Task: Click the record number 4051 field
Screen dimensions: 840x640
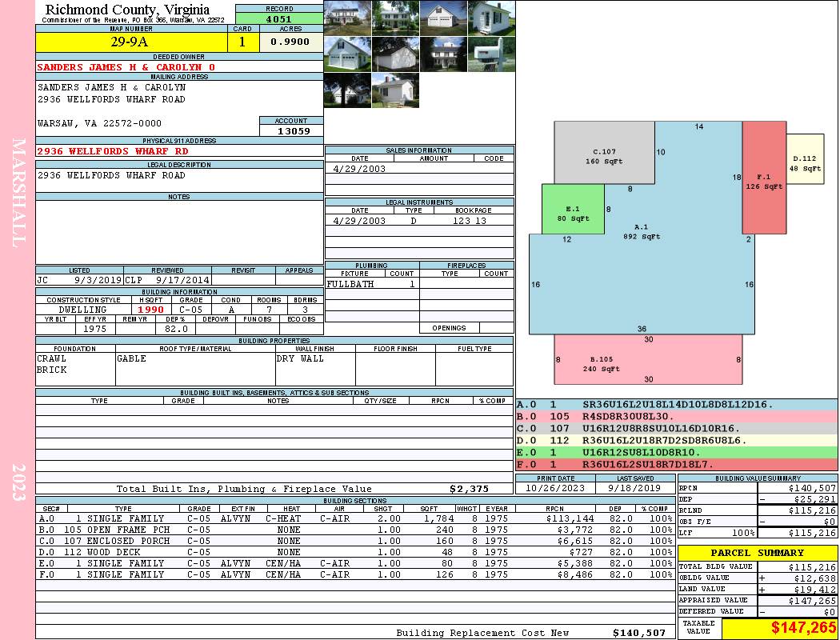Action: coord(279,18)
